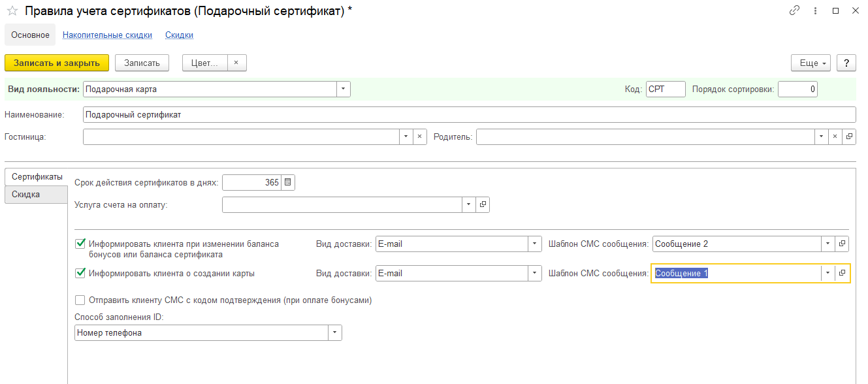868x384 pixels.
Task: Disable informing client about balance changes
Action: [x=81, y=244]
